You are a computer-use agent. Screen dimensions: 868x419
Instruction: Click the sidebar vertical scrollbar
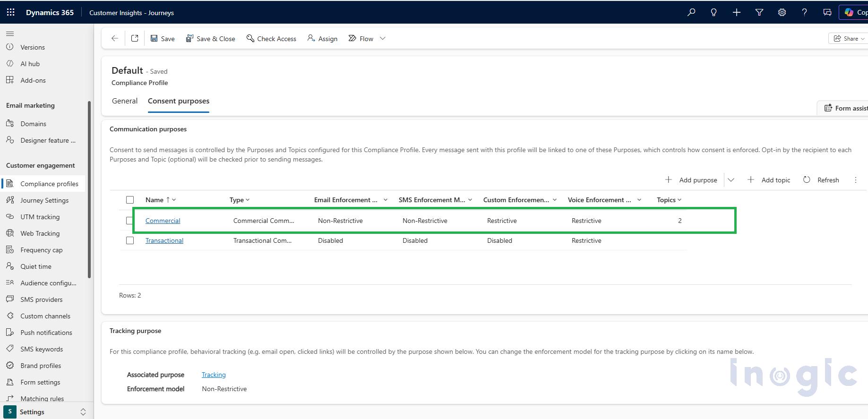89,190
